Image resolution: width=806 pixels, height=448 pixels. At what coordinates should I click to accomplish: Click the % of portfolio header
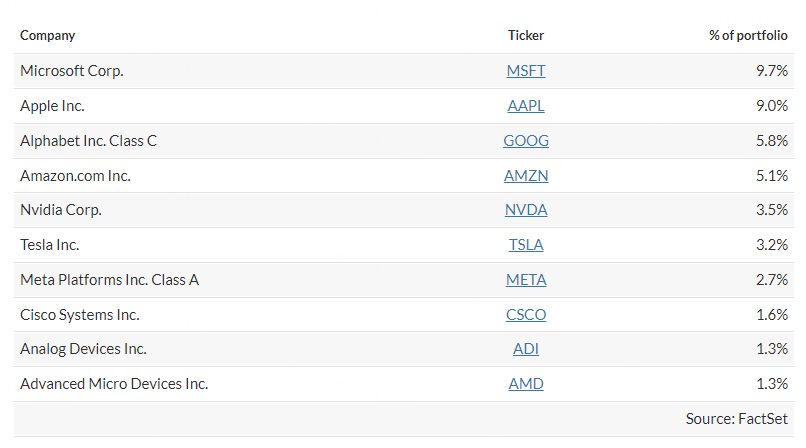pyautogui.click(x=748, y=36)
